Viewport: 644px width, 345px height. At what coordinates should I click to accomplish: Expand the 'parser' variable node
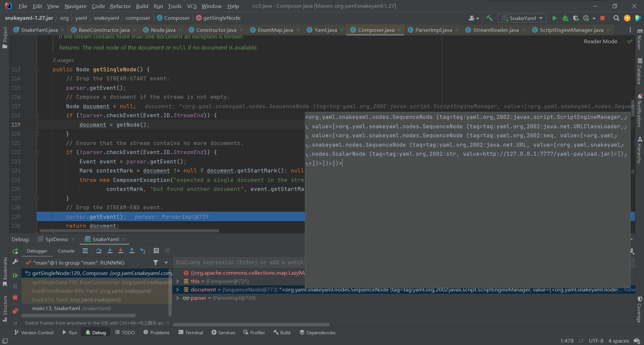pos(177,298)
